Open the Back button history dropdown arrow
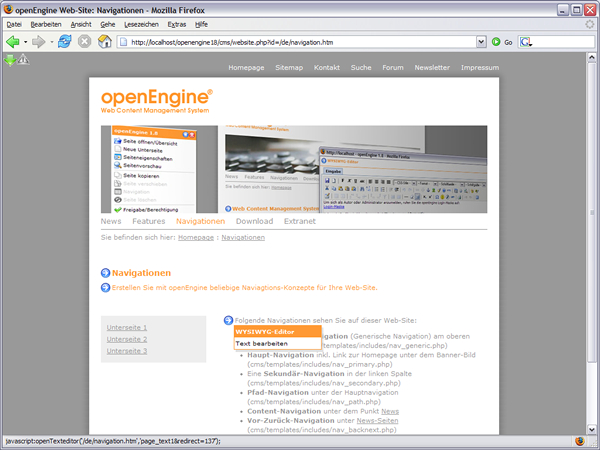Screen dimensions: 600x450 click(27, 42)
